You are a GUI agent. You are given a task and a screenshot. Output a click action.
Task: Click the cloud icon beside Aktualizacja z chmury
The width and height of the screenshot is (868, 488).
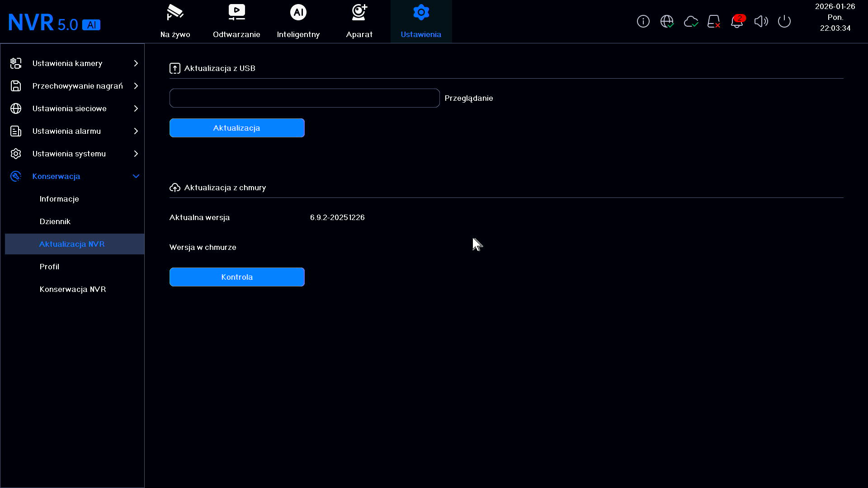(x=175, y=188)
